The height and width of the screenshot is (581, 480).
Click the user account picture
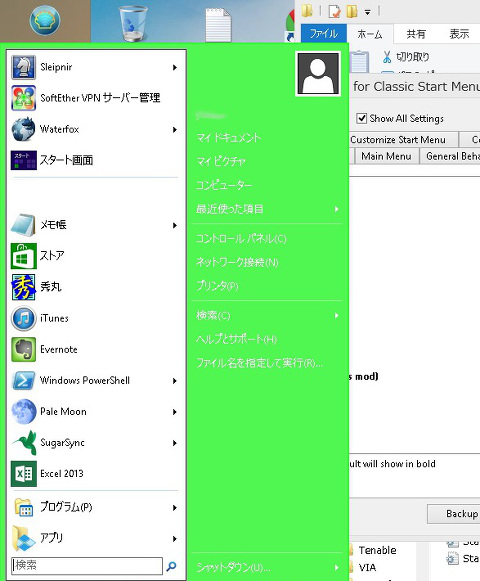318,74
